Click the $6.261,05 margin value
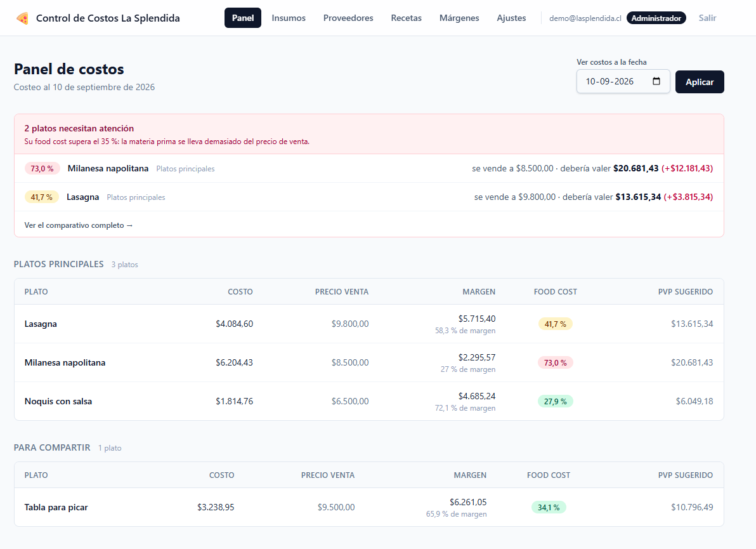Screen dimensions: 756x549 coord(468,502)
